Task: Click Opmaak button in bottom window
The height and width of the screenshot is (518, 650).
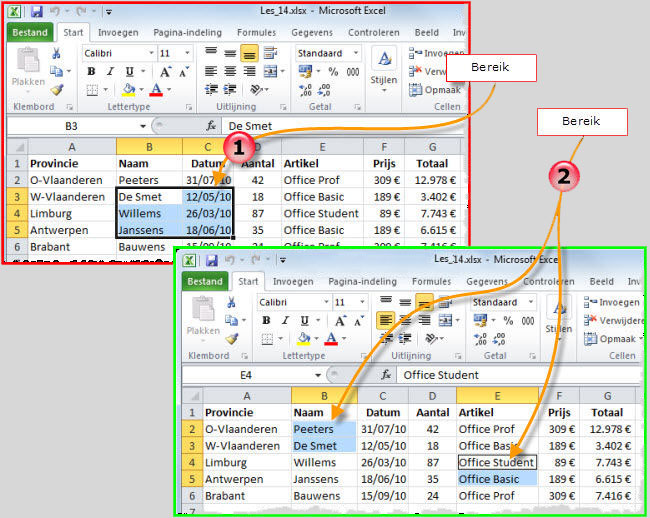Action: click(613, 339)
